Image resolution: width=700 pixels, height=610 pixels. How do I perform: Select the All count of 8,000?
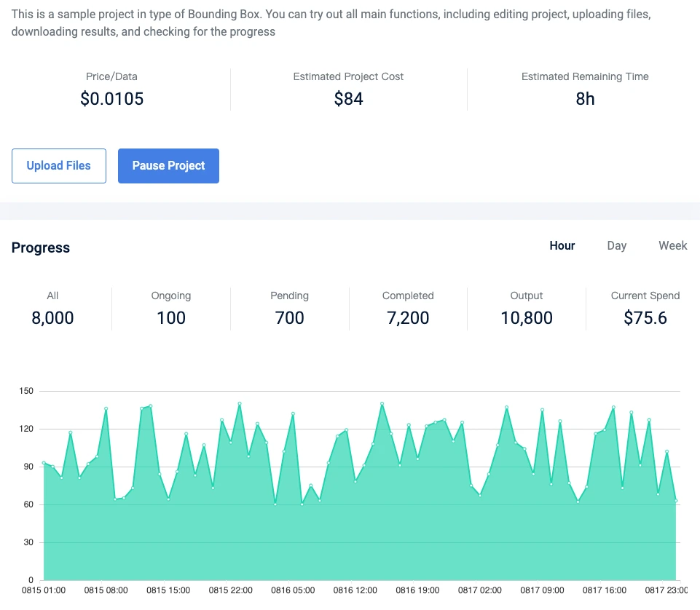tap(52, 318)
